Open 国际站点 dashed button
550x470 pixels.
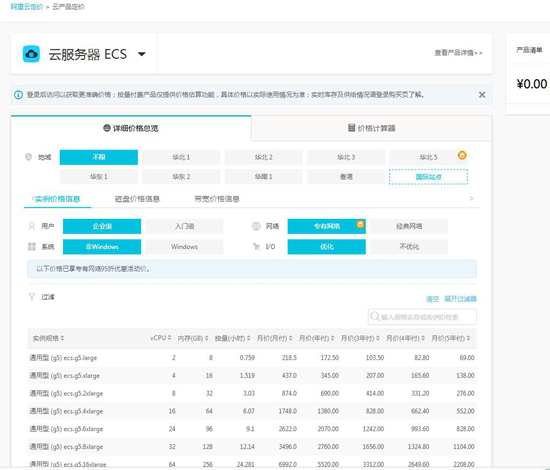[428, 177]
